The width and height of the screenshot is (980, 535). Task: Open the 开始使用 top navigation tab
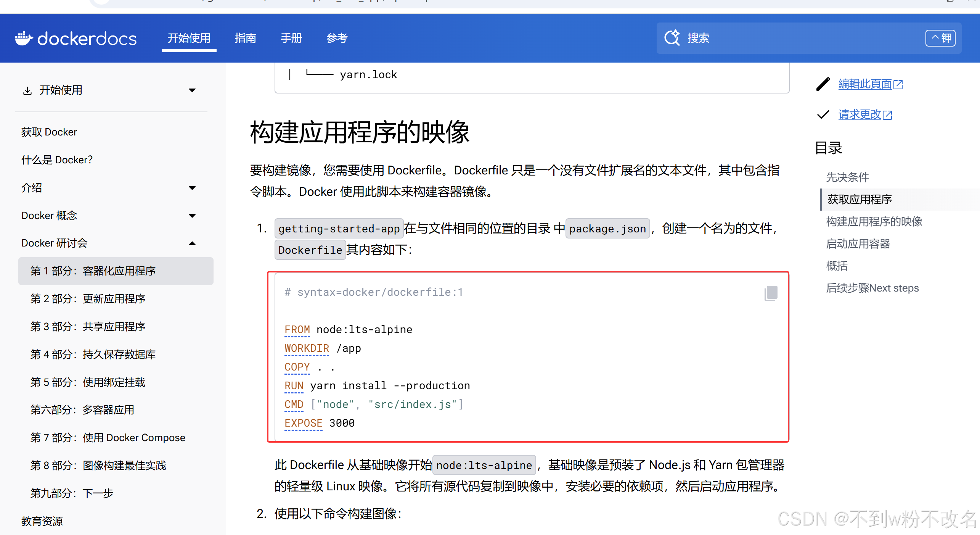[x=189, y=38]
